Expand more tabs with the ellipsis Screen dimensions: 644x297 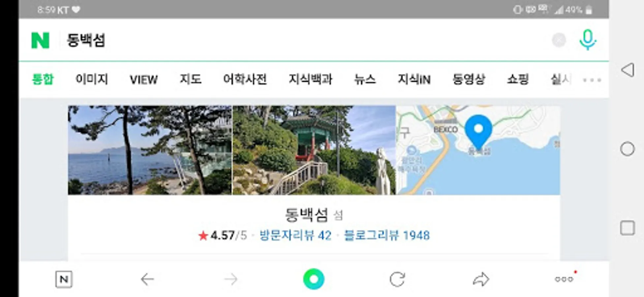point(592,80)
